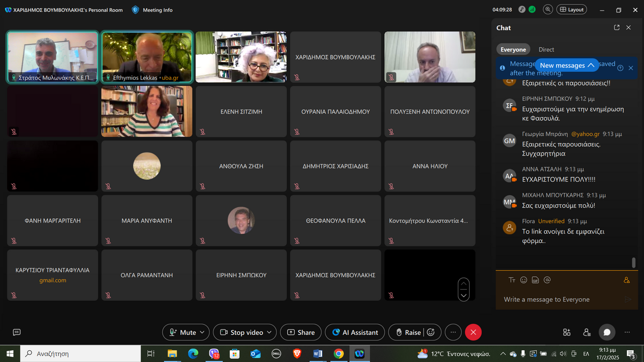644x362 pixels.
Task: Click Flora's chat avatar
Action: tap(509, 227)
